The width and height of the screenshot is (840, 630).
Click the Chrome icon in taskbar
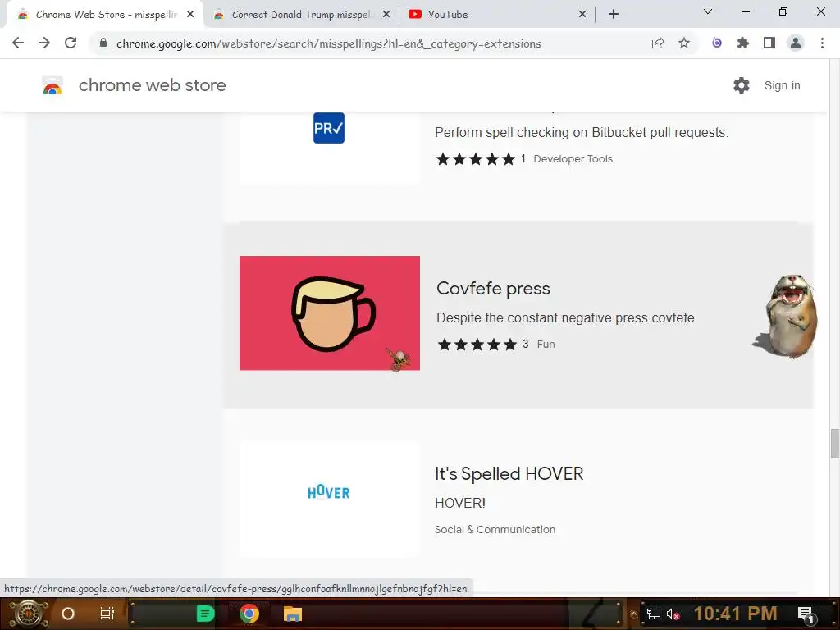point(249,614)
